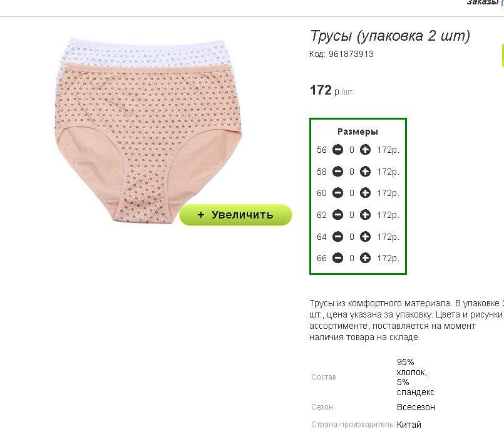504x429 pixels.
Task: Decrease quantity for size 64
Action: [x=337, y=237]
